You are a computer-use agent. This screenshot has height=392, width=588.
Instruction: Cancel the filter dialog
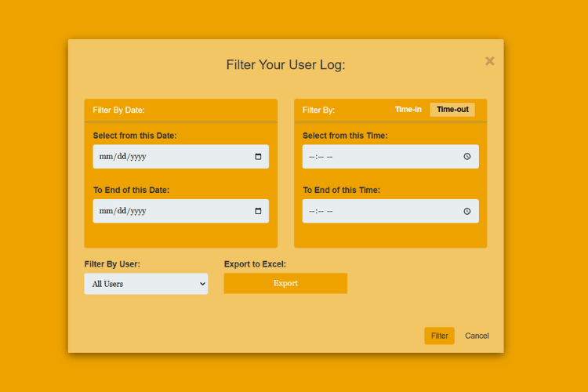[477, 336]
